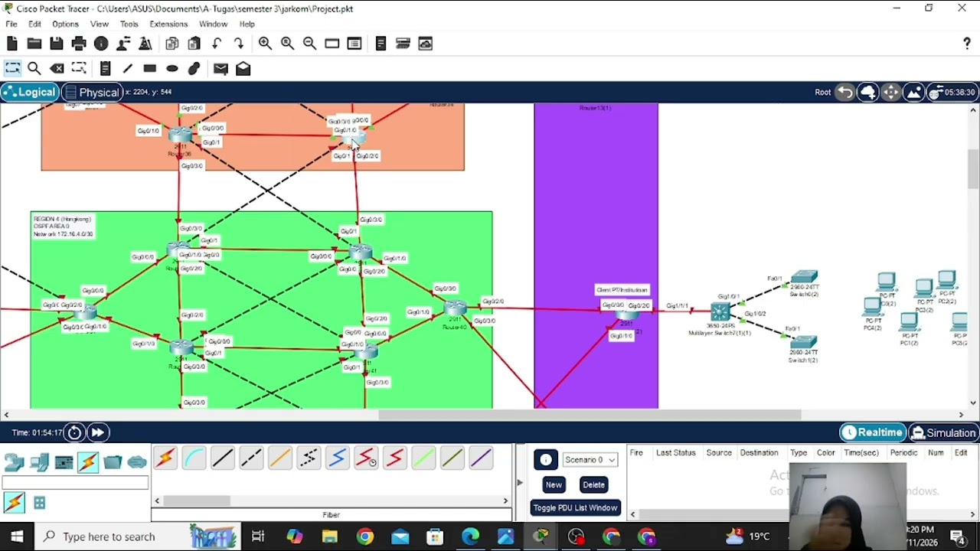Fast forward time button
The width and height of the screenshot is (980, 551).
98,432
